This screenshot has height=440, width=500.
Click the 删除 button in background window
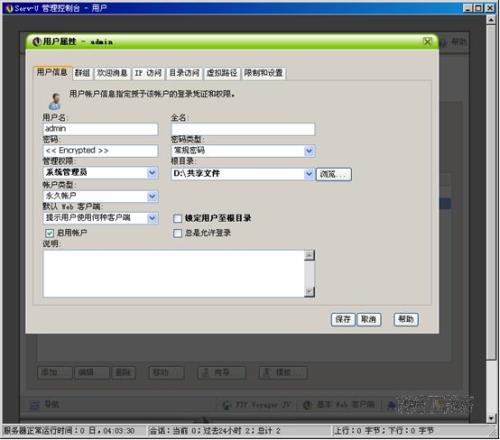[124, 373]
